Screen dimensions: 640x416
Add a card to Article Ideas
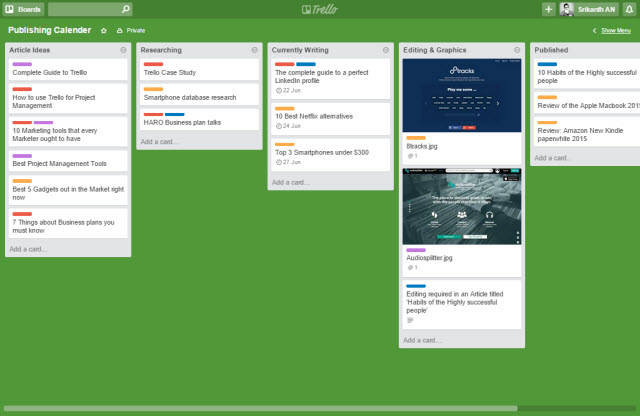pos(29,249)
